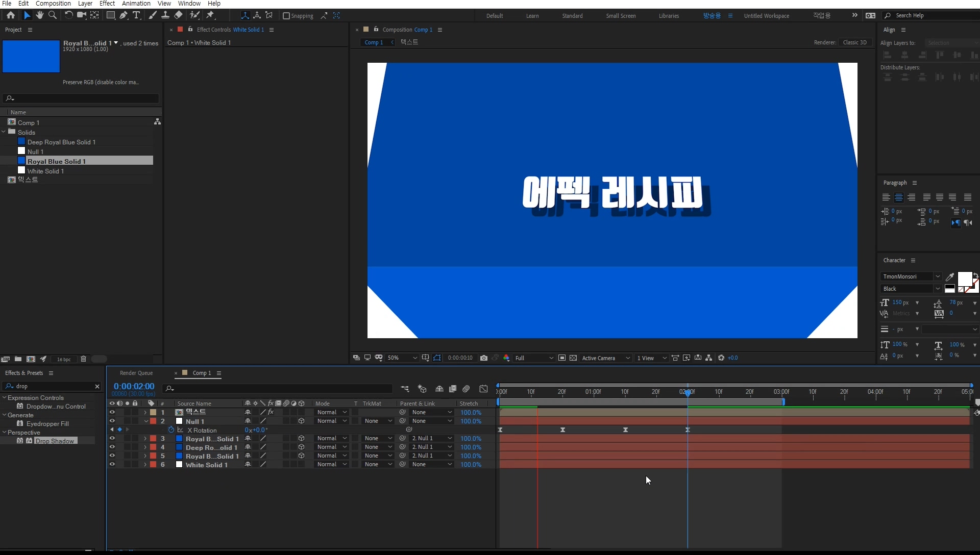Enable the Snapping checkbox
The width and height of the screenshot is (980, 555).
point(286,16)
